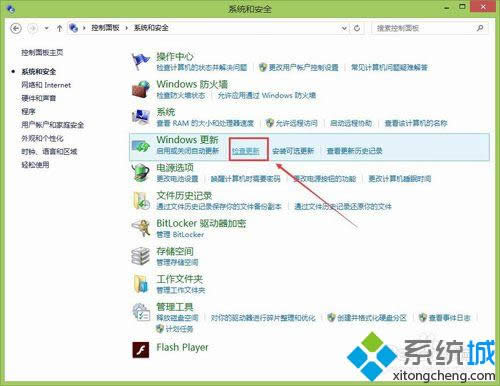Go back with the Back arrow button
This screenshot has height=386, width=500.
point(16,28)
